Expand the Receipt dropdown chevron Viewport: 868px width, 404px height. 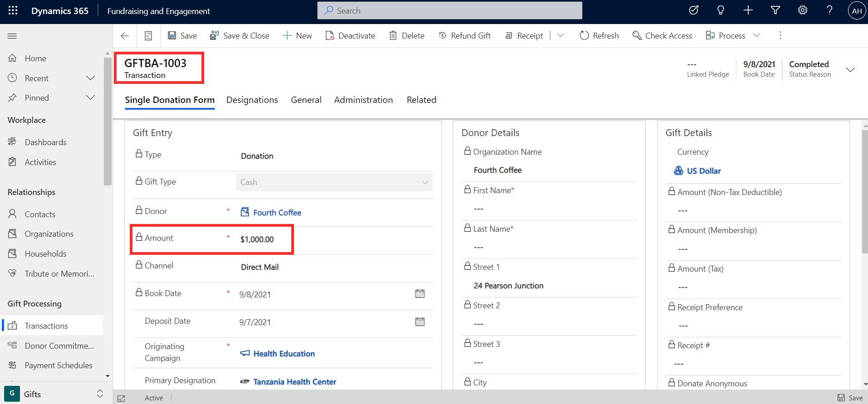[561, 35]
